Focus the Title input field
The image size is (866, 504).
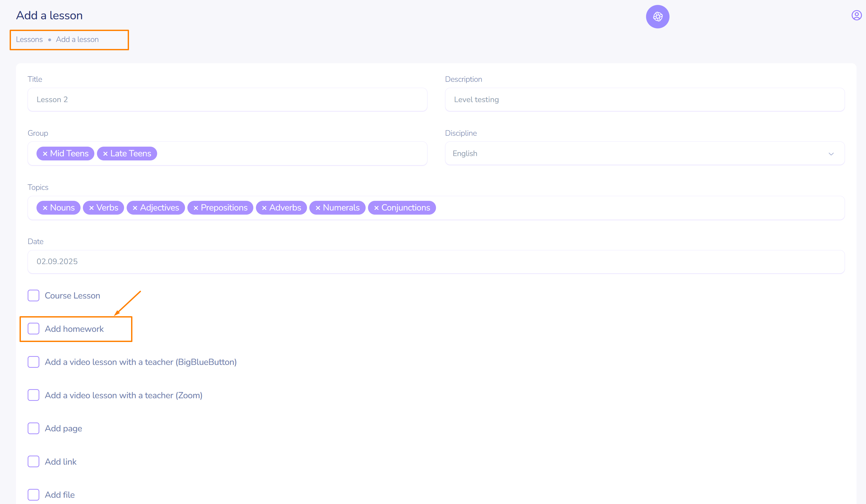pos(227,100)
